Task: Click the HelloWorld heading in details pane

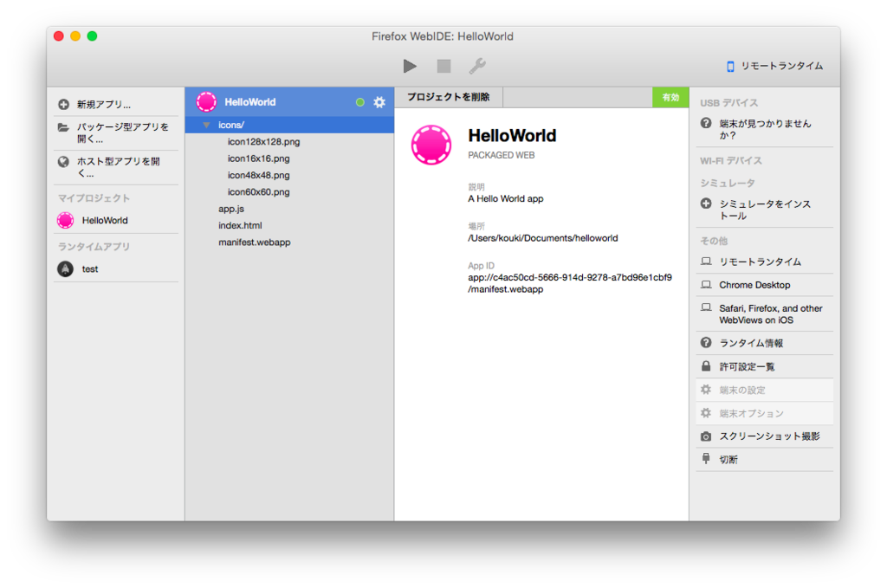Action: coord(512,136)
